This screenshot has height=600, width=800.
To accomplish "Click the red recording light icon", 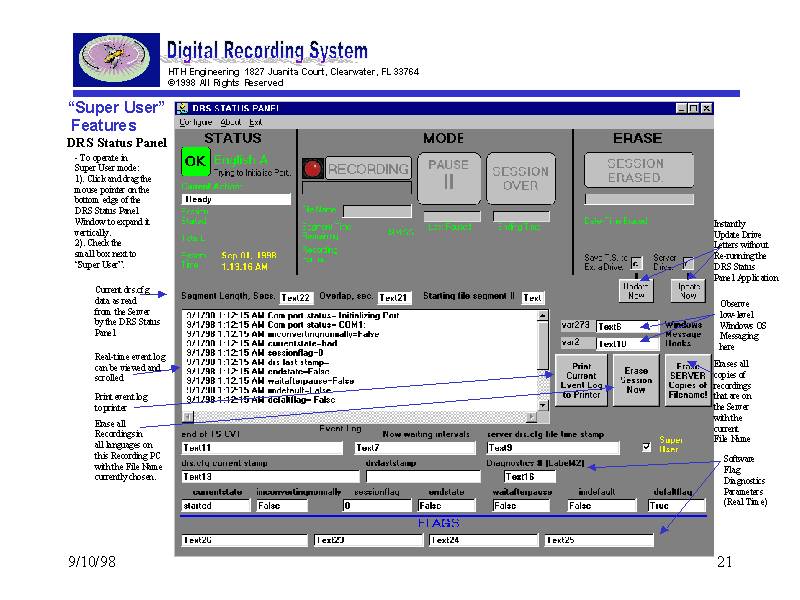I will 311,169.
